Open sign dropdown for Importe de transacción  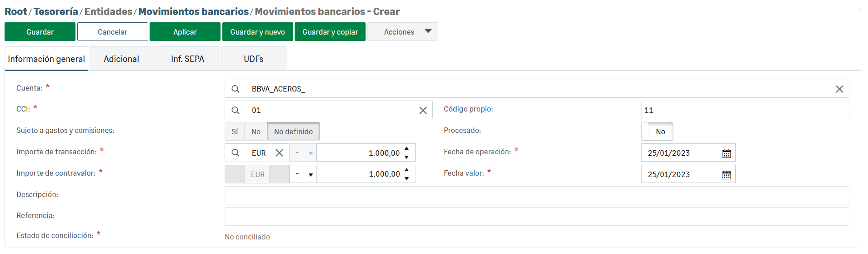pyautogui.click(x=303, y=153)
